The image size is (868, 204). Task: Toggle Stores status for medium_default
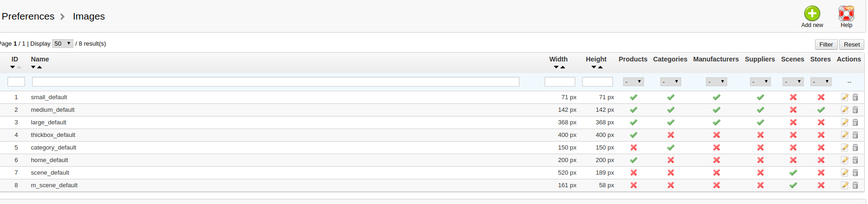click(821, 110)
